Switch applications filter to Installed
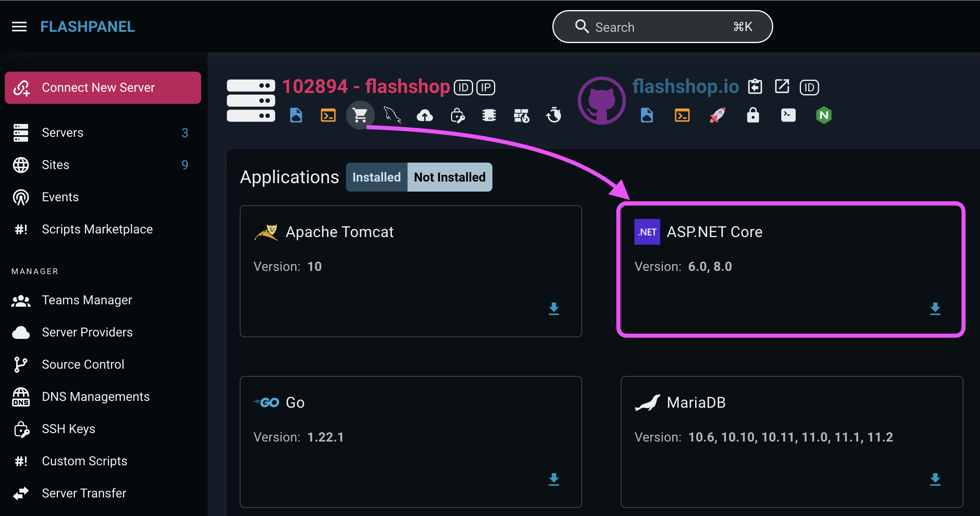 [x=376, y=177]
